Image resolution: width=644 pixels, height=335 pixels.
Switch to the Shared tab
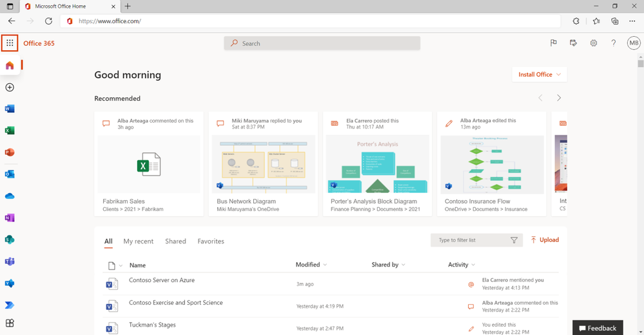coord(175,241)
